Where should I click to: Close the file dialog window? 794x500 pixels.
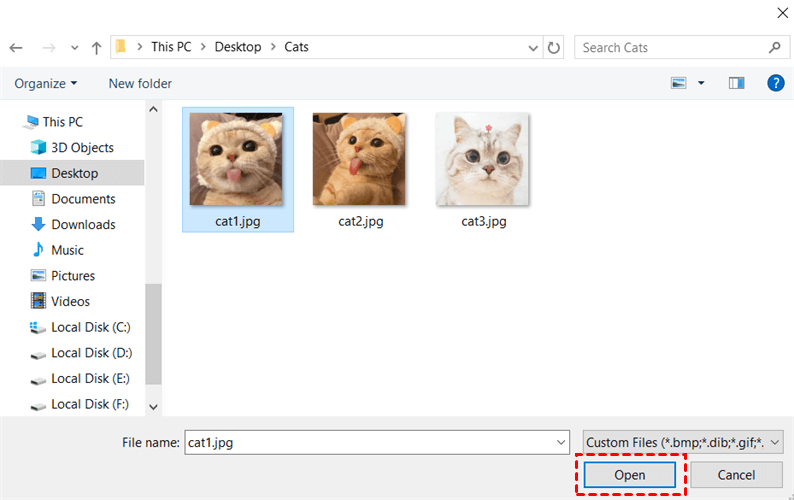coord(782,13)
